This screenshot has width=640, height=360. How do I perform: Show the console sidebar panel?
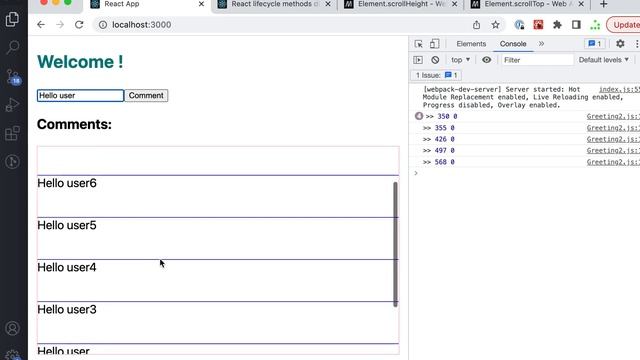pos(418,60)
